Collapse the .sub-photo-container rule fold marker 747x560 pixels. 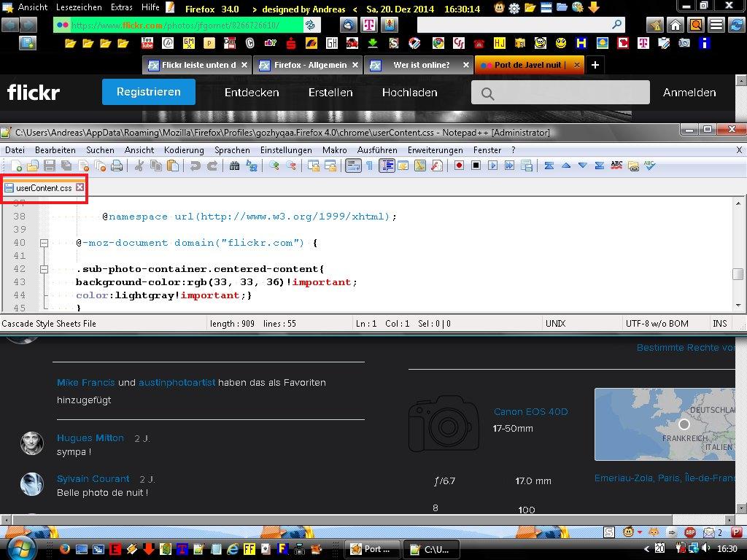pyautogui.click(x=44, y=269)
